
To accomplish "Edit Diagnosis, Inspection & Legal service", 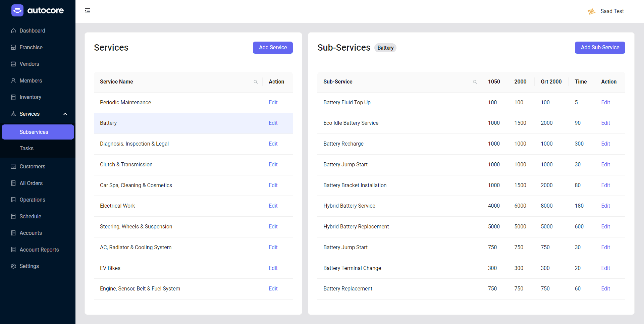I will [273, 144].
